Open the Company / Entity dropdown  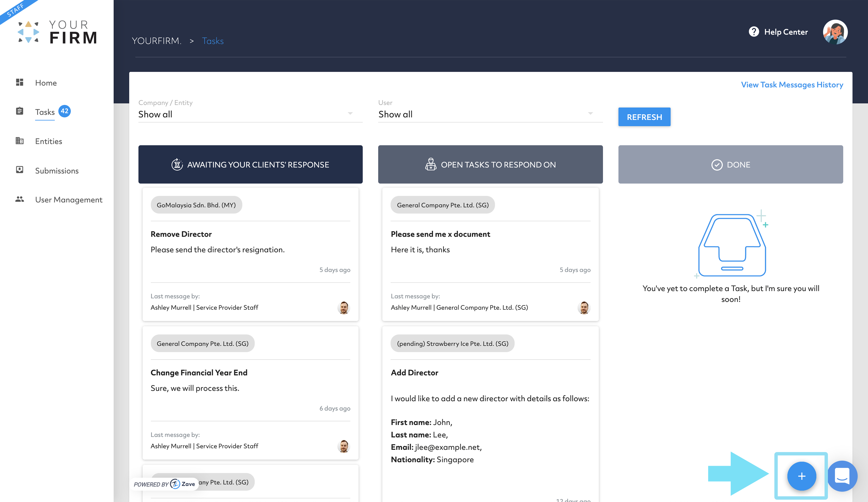pos(250,114)
